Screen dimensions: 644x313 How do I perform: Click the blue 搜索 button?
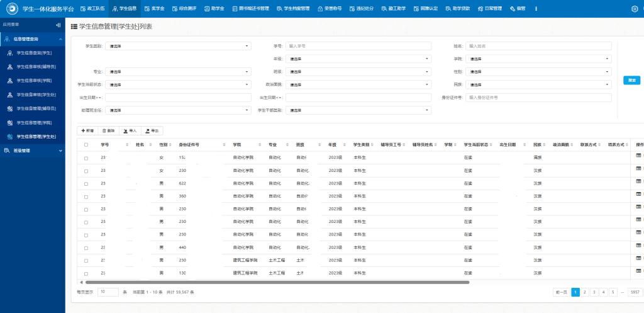(x=631, y=80)
